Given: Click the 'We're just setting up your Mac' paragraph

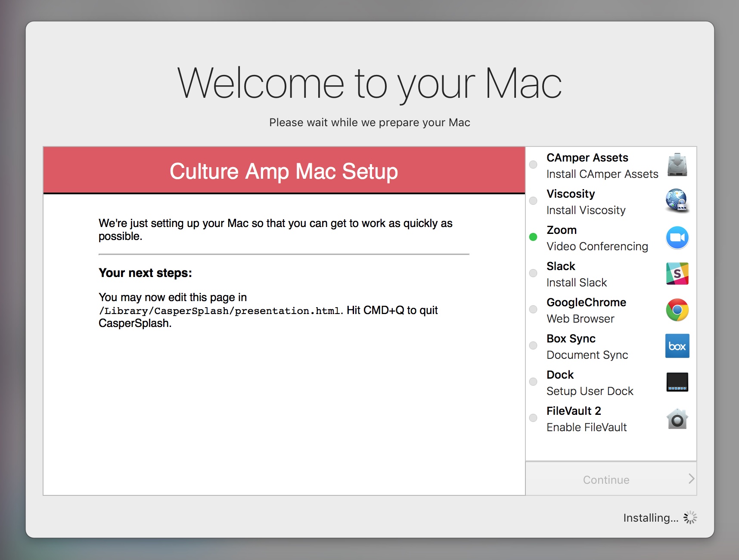Looking at the screenshot, I should (276, 230).
